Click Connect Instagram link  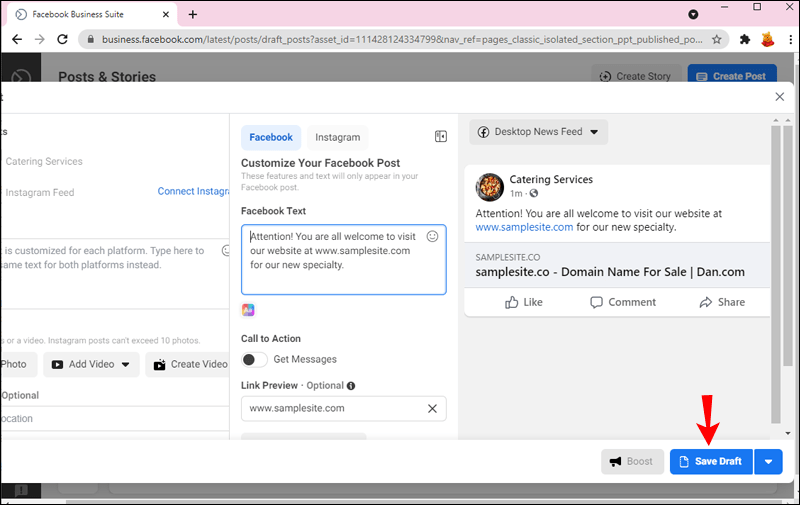[193, 191]
